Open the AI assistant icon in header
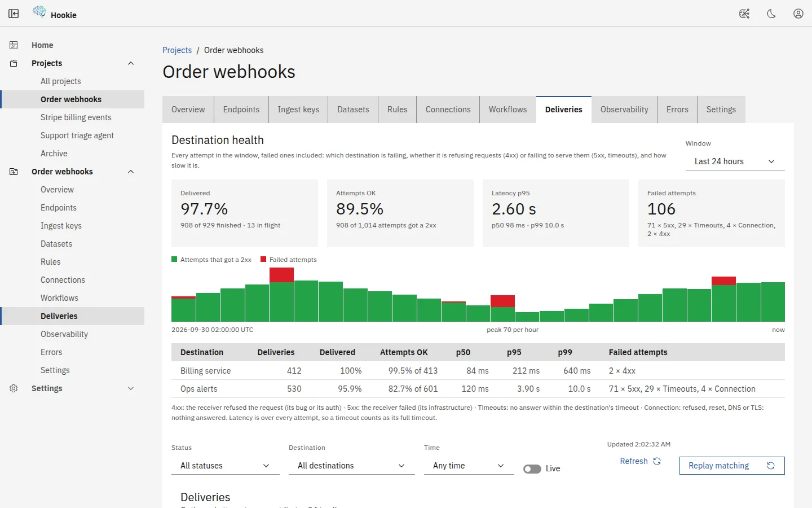 tap(744, 14)
